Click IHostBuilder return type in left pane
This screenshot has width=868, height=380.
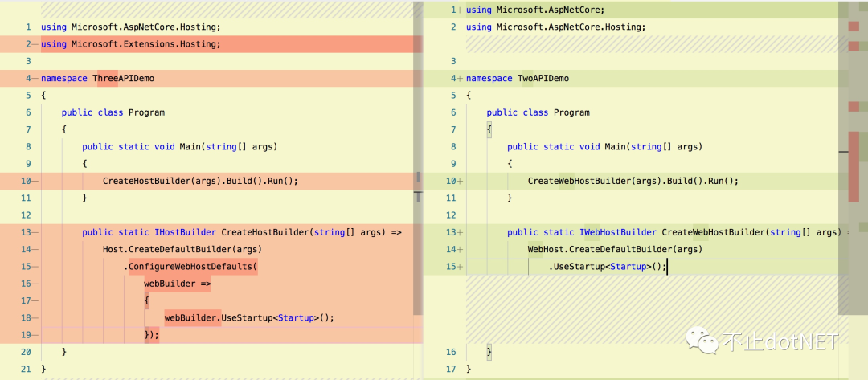coord(185,232)
